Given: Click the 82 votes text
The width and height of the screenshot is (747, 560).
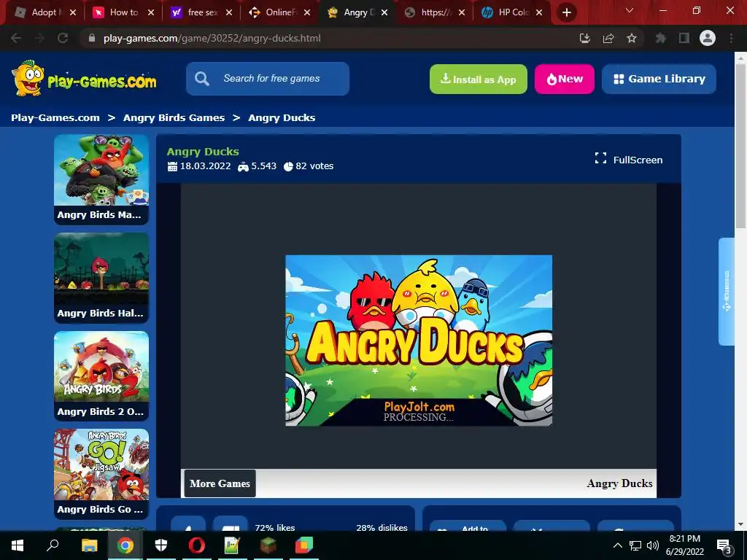Looking at the screenshot, I should coord(314,166).
